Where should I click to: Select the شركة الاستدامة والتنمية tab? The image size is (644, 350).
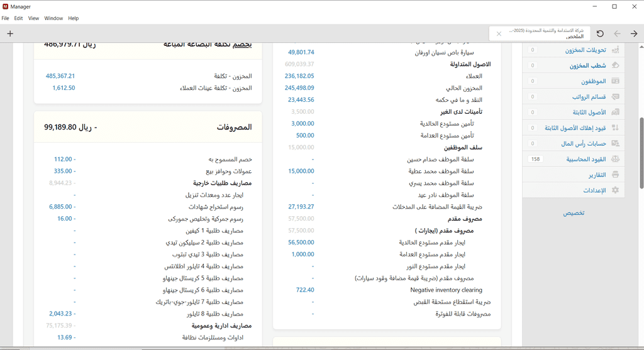pyautogui.click(x=547, y=33)
